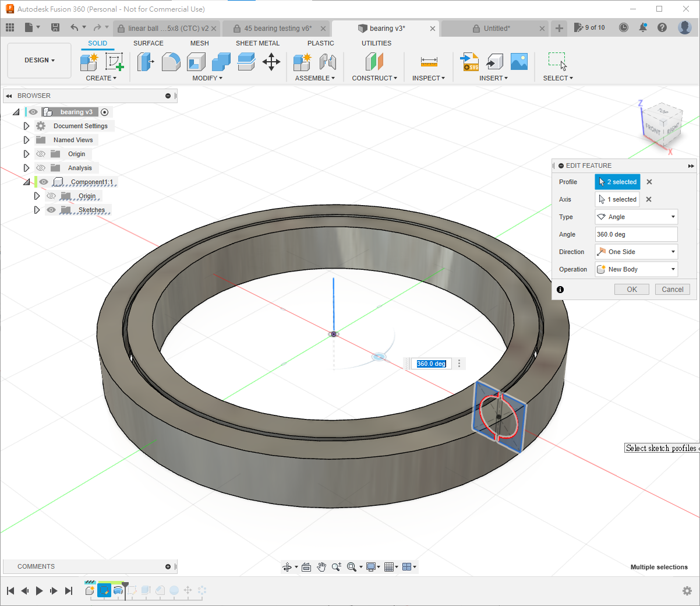700x606 pixels.
Task: Hide the Sketches folder
Action: coord(51,210)
